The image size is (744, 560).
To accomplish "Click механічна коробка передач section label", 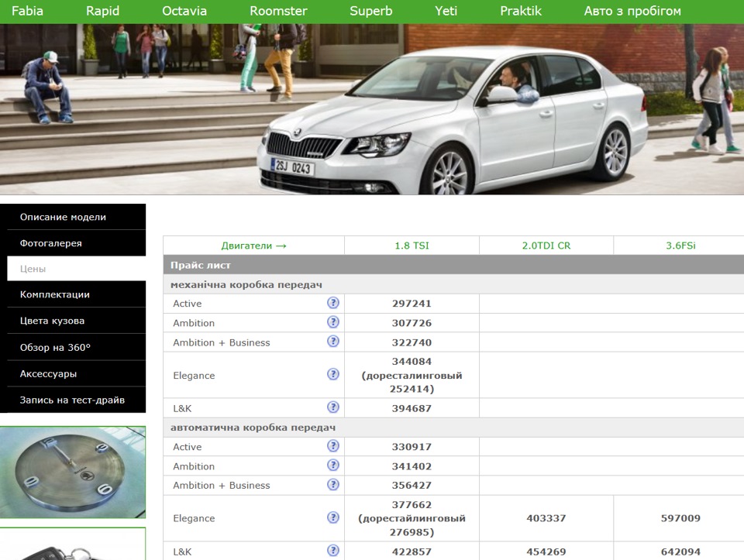I will (x=246, y=284).
